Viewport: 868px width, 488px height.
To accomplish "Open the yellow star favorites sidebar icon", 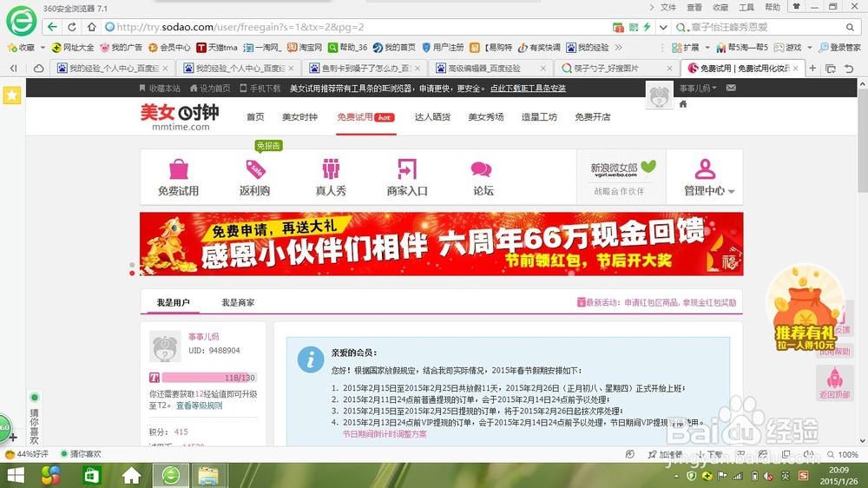I will click(11, 96).
